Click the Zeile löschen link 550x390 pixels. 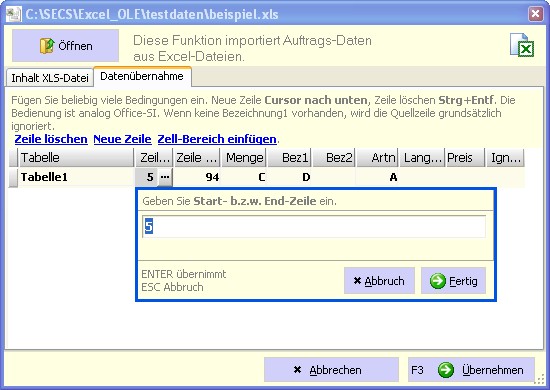pos(51,139)
